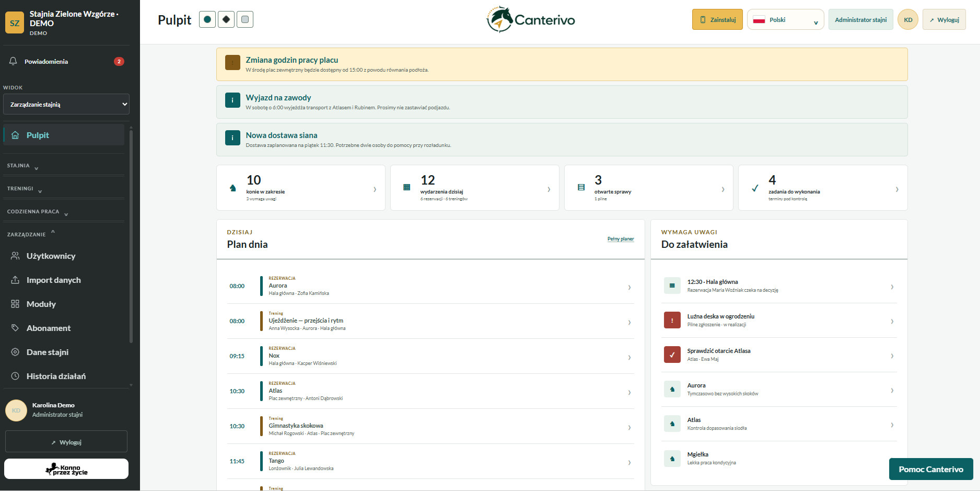Click the zadania do wykonania checkmark icon
980x491 pixels.
coord(755,188)
